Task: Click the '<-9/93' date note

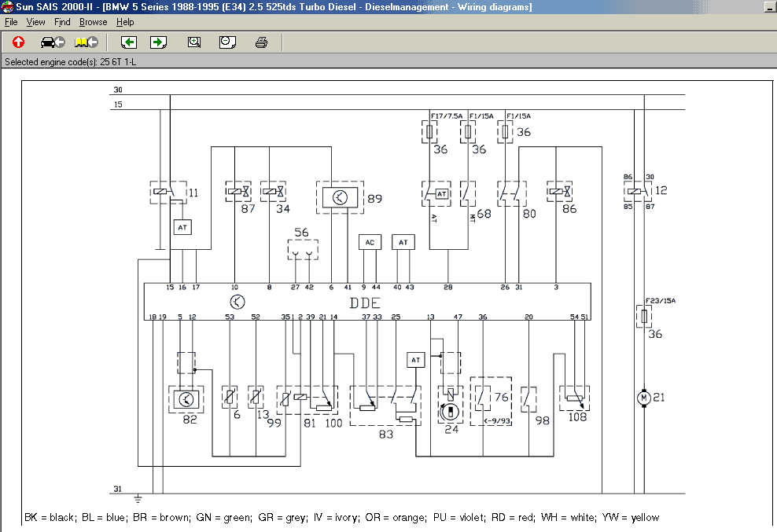Action: tap(497, 421)
